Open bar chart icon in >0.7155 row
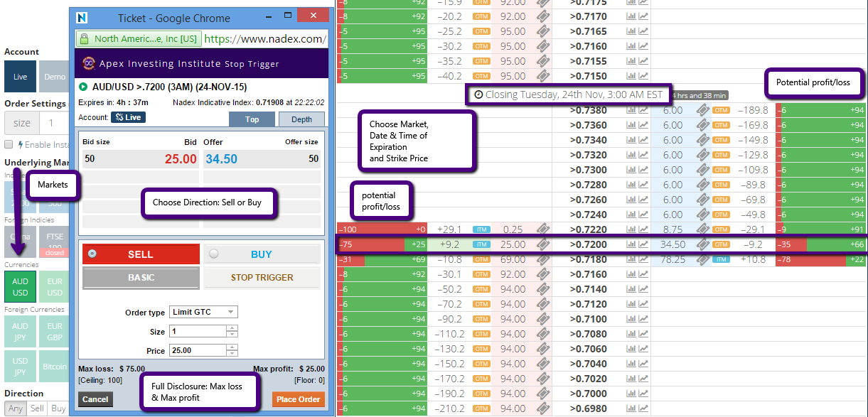This screenshot has height=417, width=868. [631, 61]
